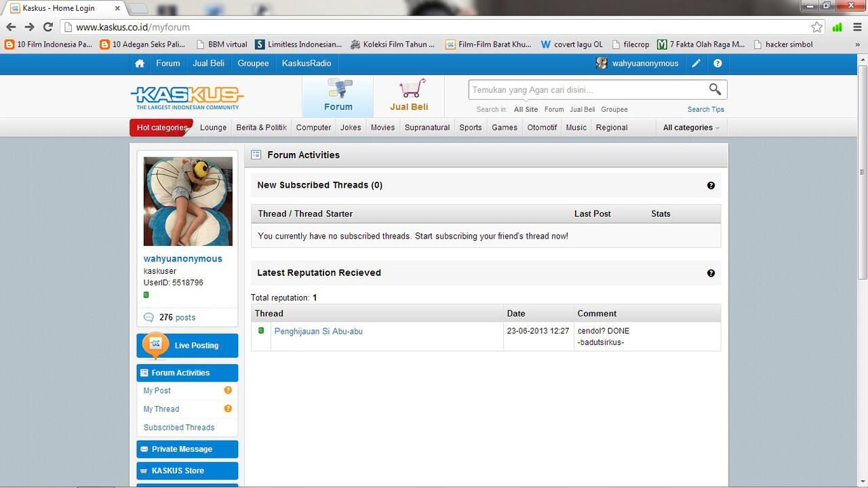Open My Thread link
Image resolution: width=868 pixels, height=488 pixels.
[161, 409]
